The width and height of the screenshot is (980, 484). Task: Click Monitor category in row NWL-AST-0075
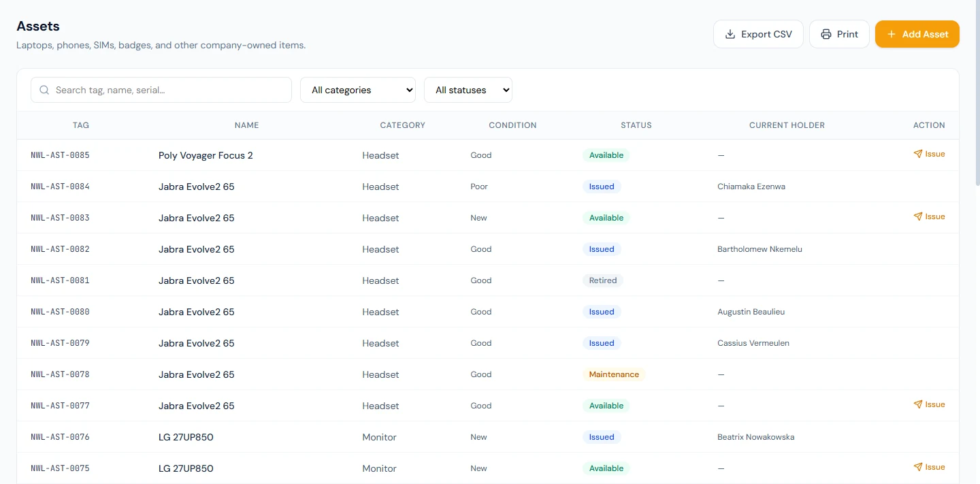[x=379, y=468]
